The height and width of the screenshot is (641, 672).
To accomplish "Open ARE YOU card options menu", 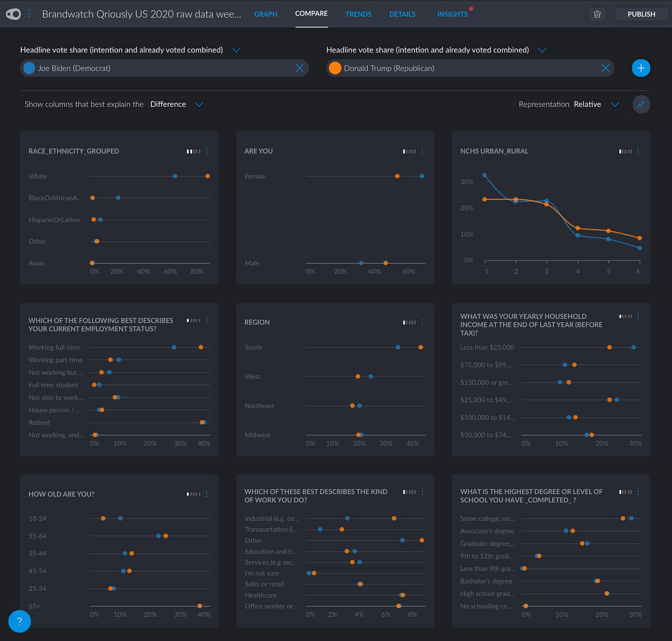I will [422, 151].
